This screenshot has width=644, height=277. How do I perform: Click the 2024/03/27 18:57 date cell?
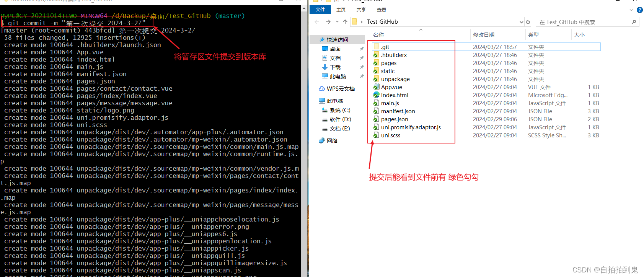(495, 47)
